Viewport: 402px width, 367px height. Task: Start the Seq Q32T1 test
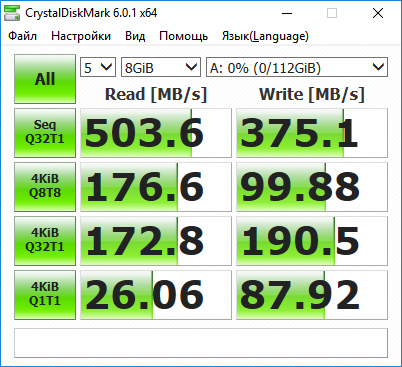45,133
